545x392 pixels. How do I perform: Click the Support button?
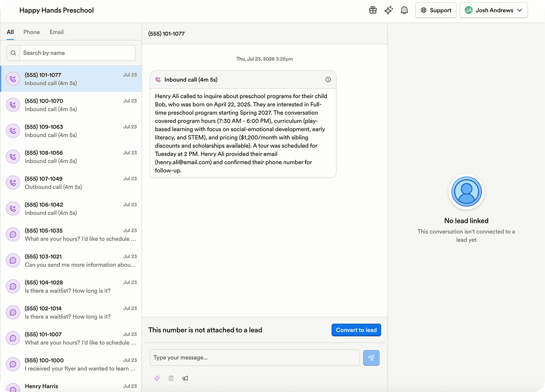[436, 10]
